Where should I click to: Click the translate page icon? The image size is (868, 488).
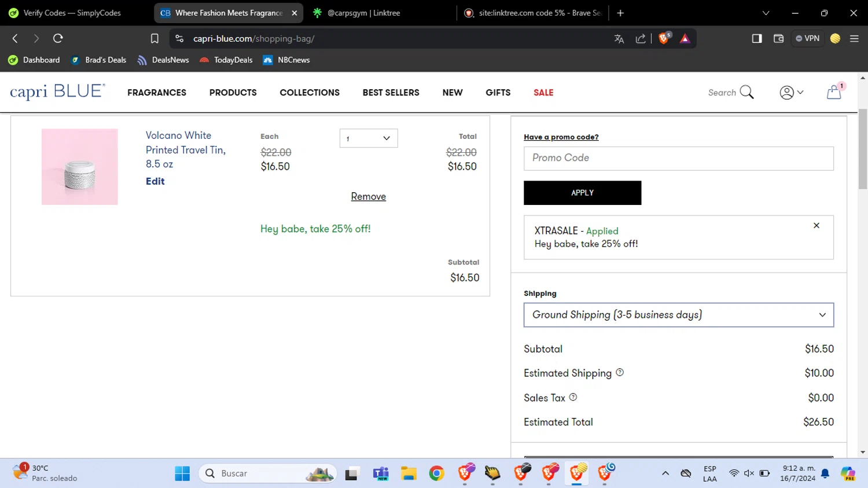coord(619,39)
